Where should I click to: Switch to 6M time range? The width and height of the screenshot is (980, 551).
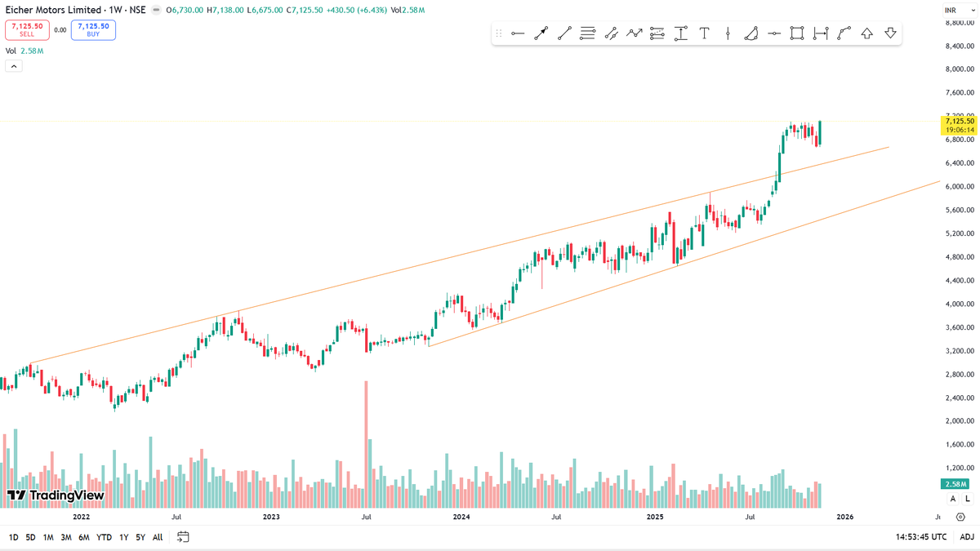tap(84, 537)
